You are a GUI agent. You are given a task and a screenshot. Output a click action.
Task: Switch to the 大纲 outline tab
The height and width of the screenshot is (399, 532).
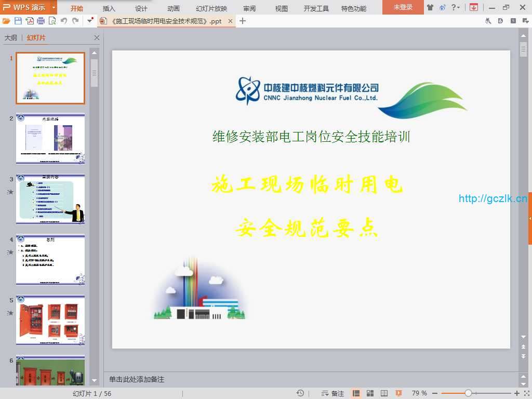pos(11,38)
